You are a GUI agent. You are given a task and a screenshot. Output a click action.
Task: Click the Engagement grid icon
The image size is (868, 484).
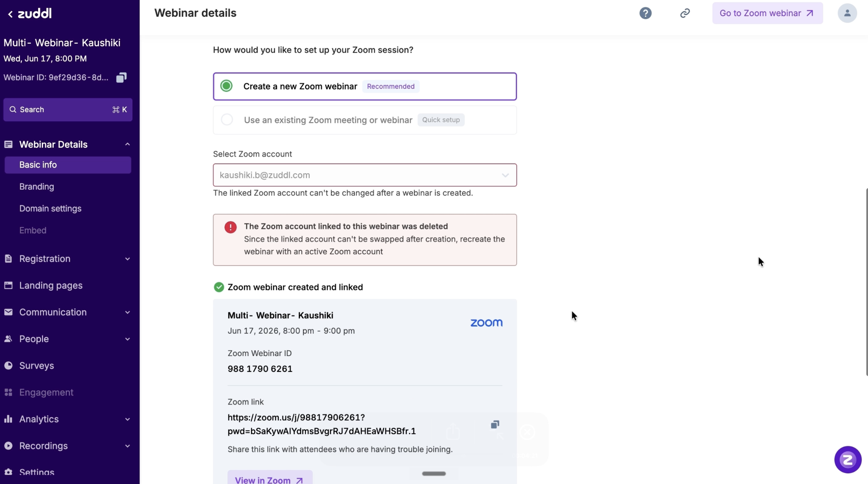(x=8, y=392)
